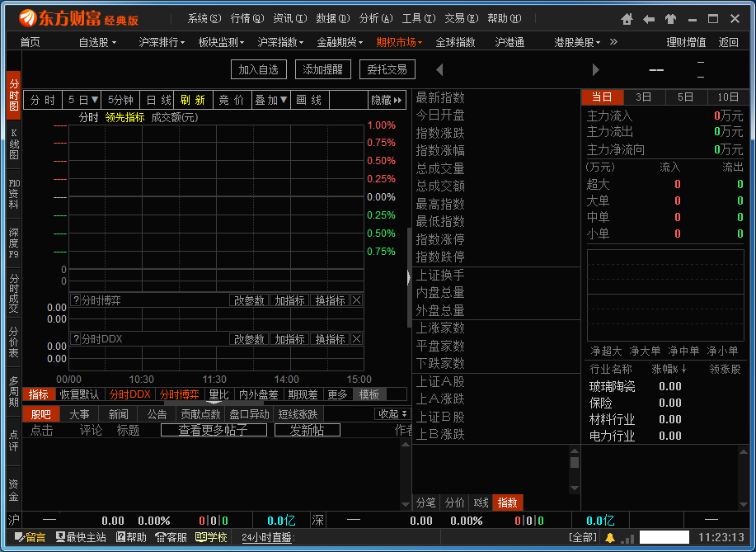This screenshot has width=756, height=552.
Task: Open help for 分时博弈 indicator
Action: tap(75, 300)
